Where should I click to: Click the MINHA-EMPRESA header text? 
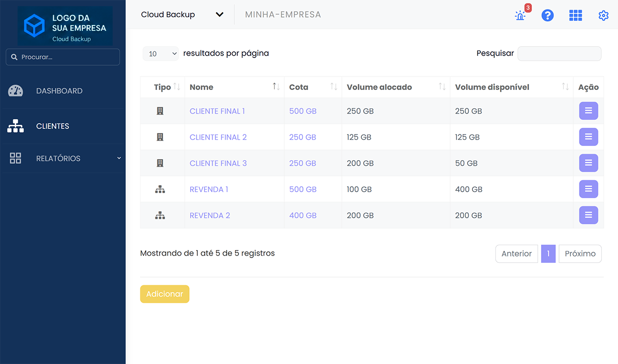point(283,15)
